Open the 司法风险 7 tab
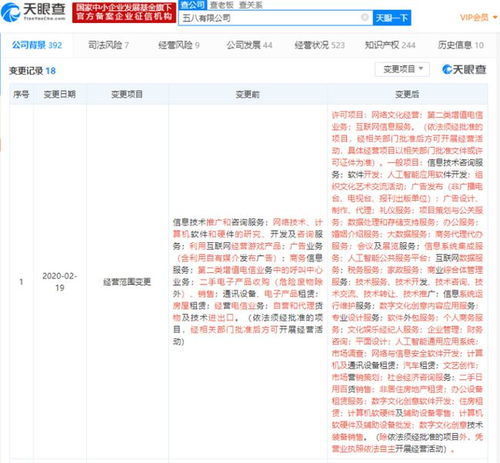The height and width of the screenshot is (463, 500). 108,45
